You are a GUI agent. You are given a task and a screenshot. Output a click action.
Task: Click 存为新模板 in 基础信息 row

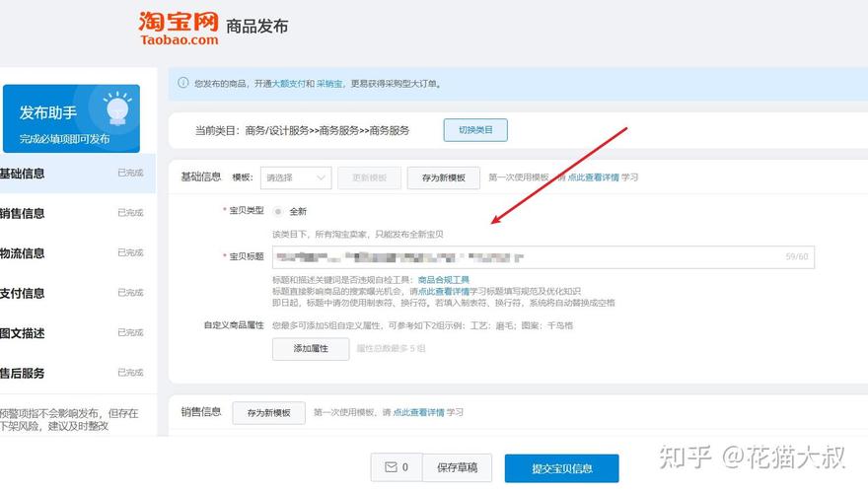(443, 177)
